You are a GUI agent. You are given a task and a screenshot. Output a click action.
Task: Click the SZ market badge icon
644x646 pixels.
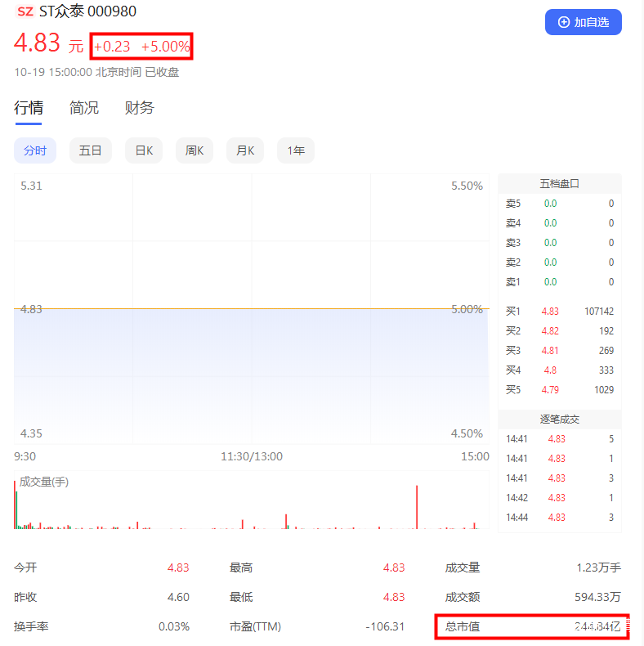[x=25, y=11]
